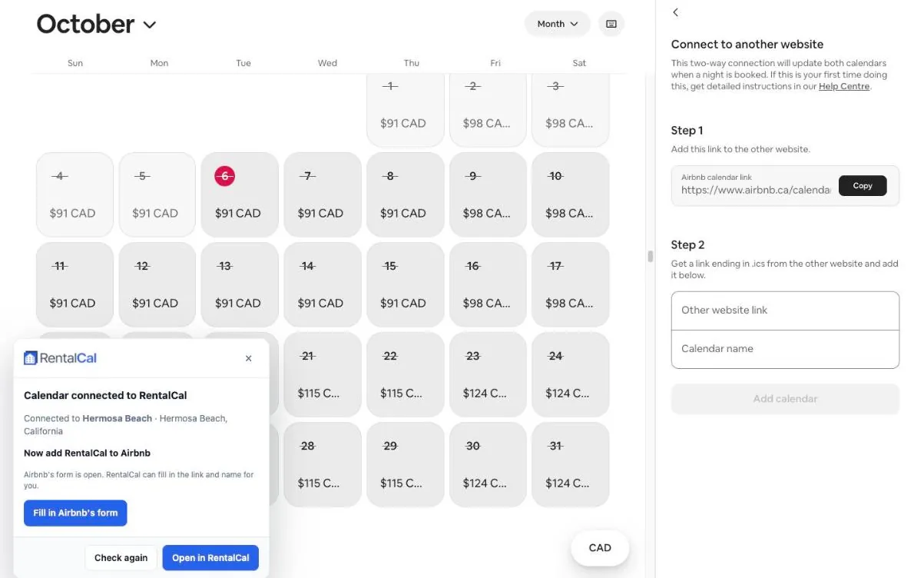Select October 23 calendar cell
Image resolution: width=924 pixels, height=578 pixels.
[488, 374]
